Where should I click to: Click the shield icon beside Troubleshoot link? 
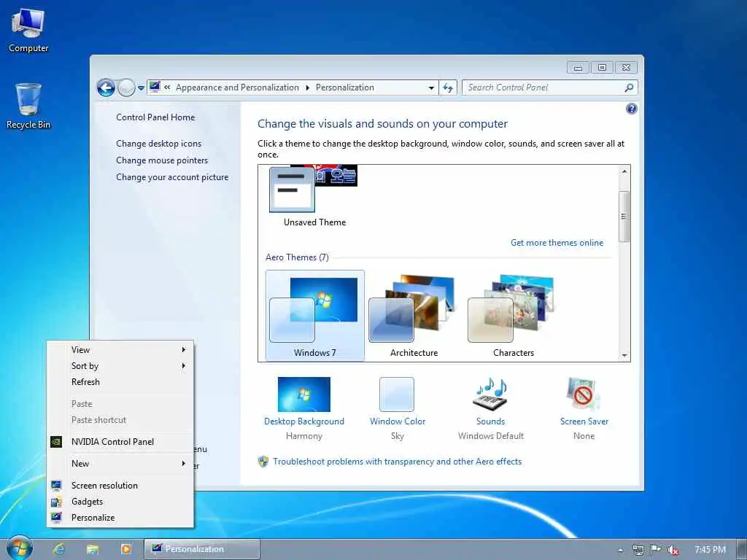click(263, 462)
